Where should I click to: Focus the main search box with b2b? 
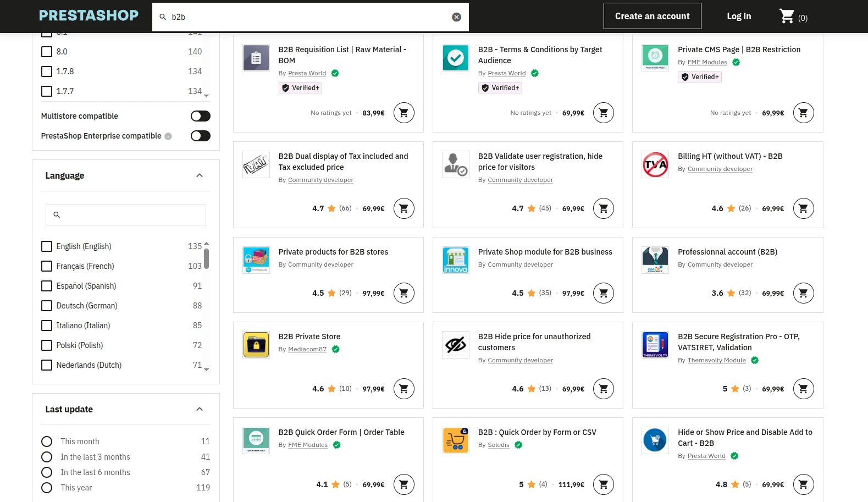[311, 17]
